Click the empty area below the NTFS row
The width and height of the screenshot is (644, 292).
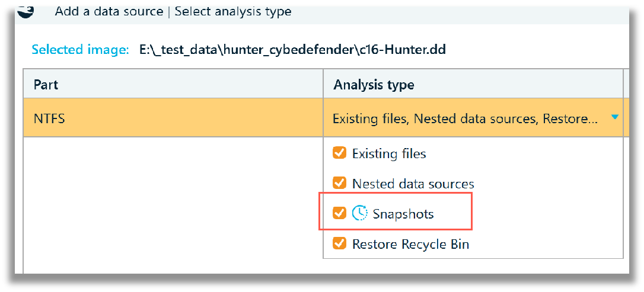coord(173,205)
